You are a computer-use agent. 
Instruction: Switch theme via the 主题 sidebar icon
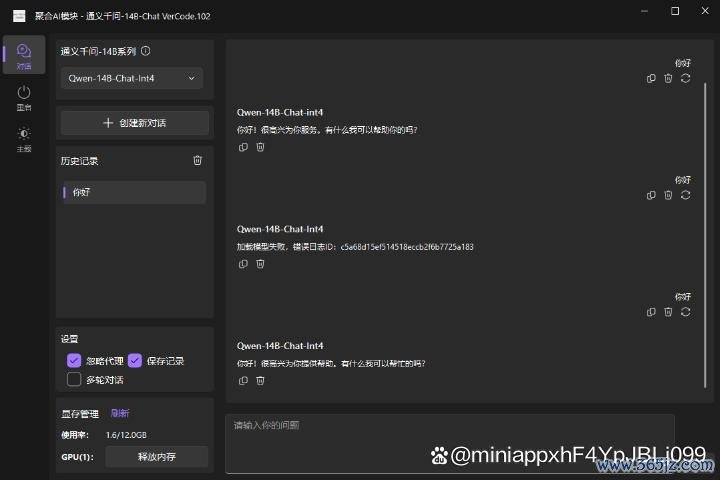click(x=24, y=139)
